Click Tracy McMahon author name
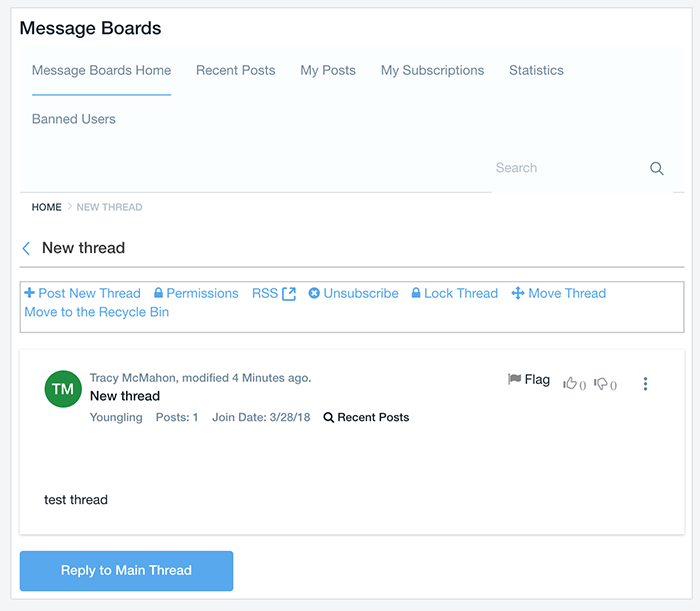The height and width of the screenshot is (611, 700). [133, 378]
